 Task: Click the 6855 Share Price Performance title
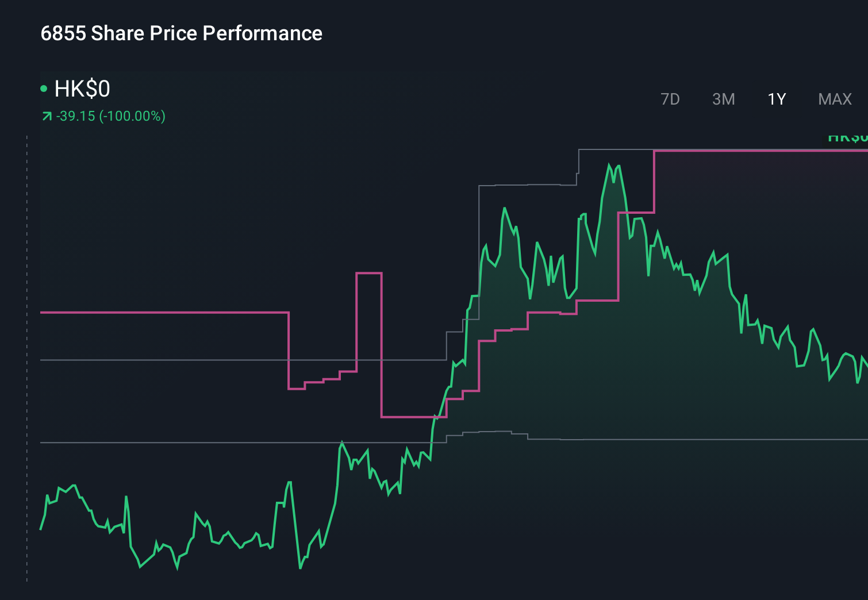pyautogui.click(x=181, y=33)
